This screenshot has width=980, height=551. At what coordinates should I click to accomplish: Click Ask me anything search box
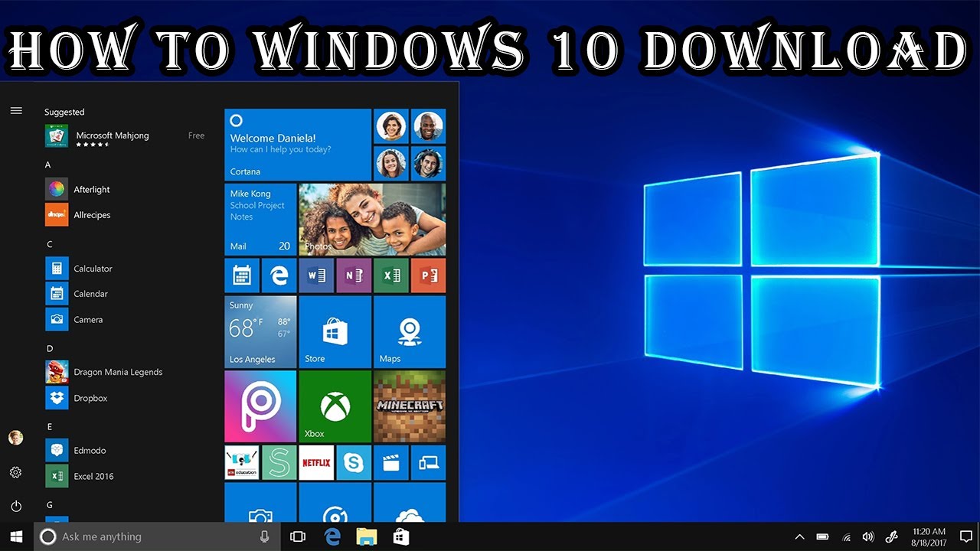(x=156, y=536)
